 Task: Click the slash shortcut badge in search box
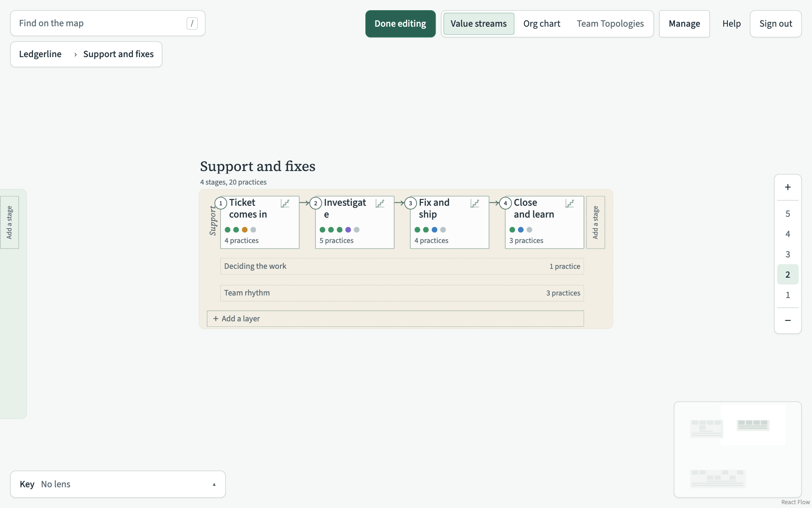click(x=192, y=23)
